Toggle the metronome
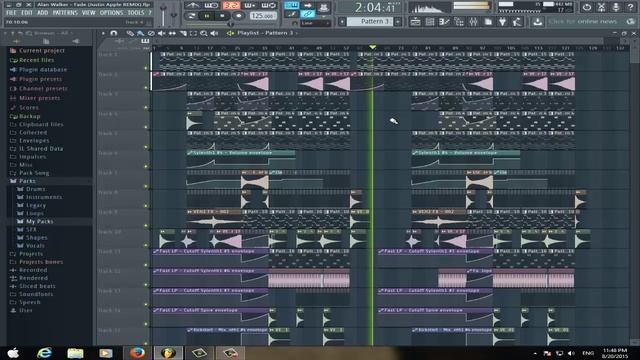Image resolution: width=640 pixels, height=360 pixels. pos(193,6)
